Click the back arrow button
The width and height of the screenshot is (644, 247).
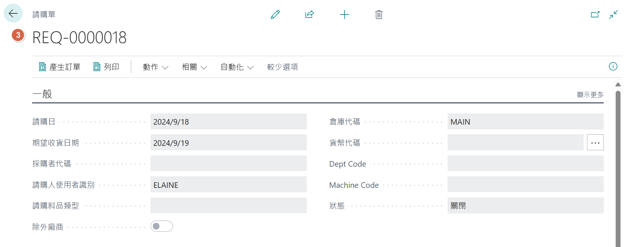tap(13, 14)
